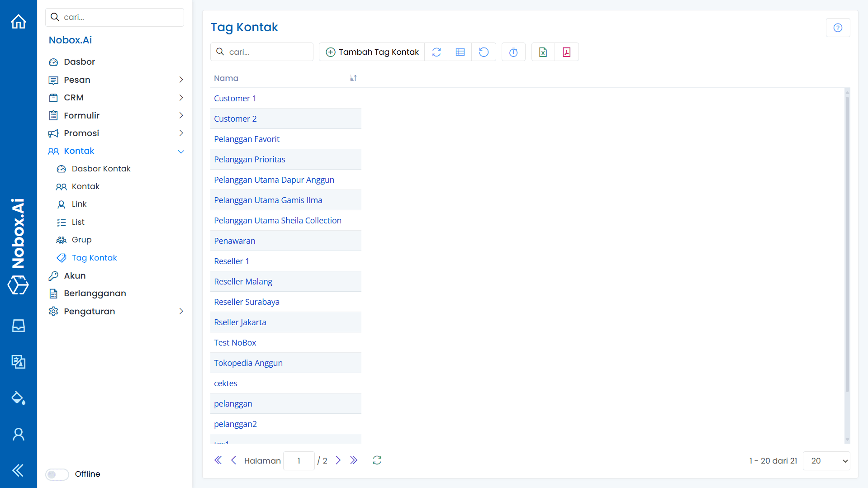Export tag list to Excel
868x488 pixels.
[x=543, y=52]
